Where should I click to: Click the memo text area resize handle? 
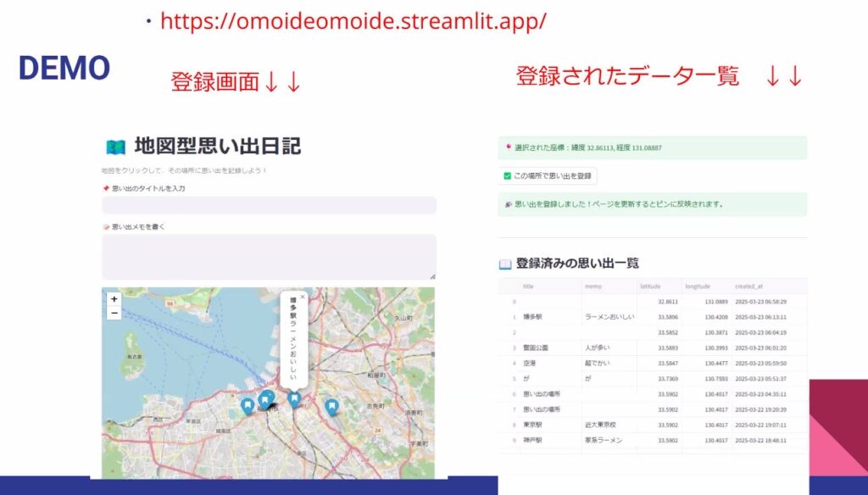click(x=432, y=275)
